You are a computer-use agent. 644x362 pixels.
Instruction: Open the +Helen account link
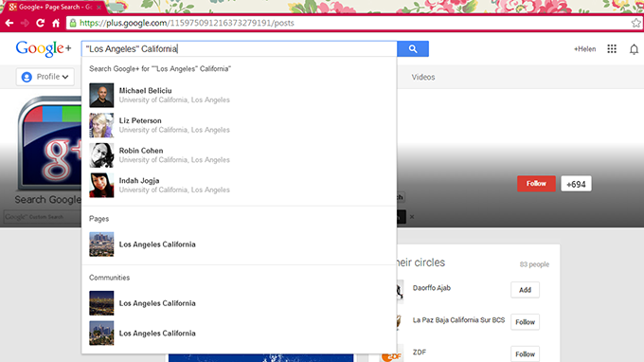(585, 49)
